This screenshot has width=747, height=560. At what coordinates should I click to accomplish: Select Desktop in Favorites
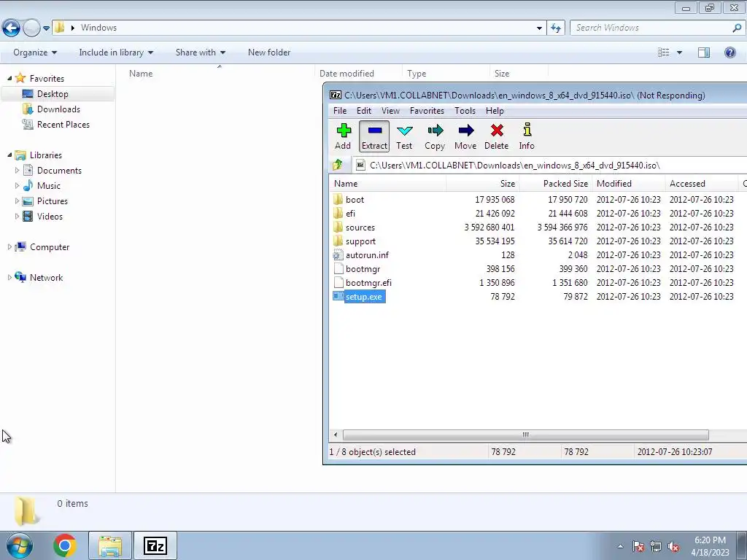(58, 94)
